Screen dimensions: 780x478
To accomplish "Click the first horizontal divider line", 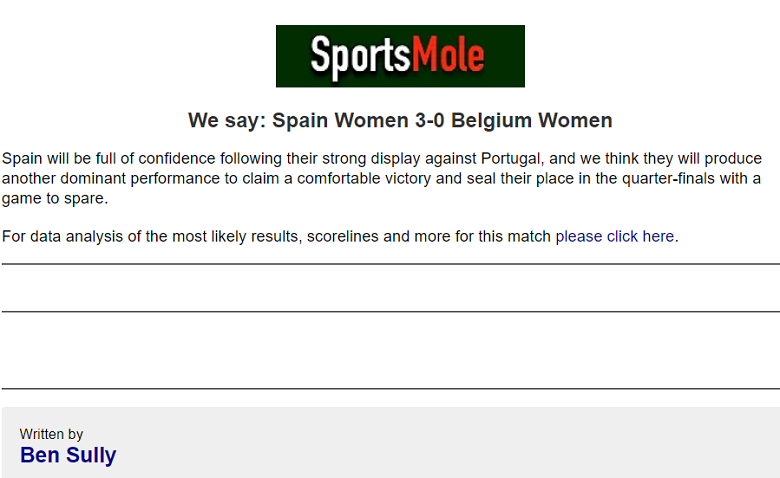I will [x=390, y=264].
